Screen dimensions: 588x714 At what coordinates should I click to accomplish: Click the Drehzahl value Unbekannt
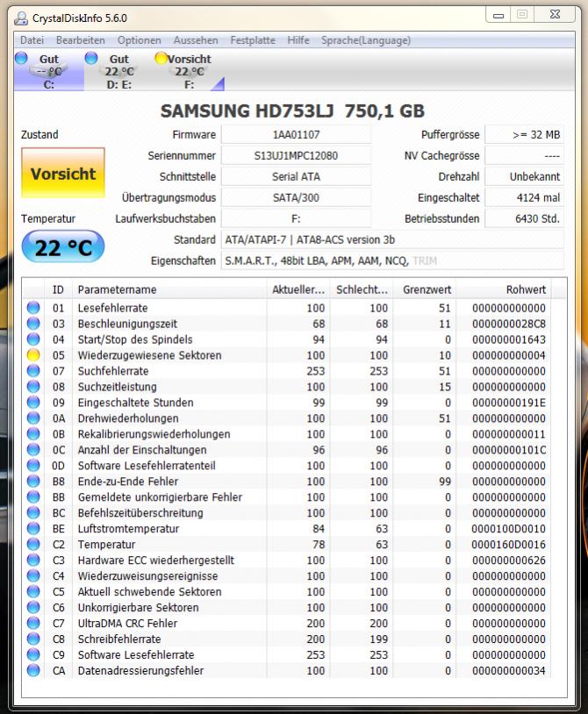[x=524, y=176]
